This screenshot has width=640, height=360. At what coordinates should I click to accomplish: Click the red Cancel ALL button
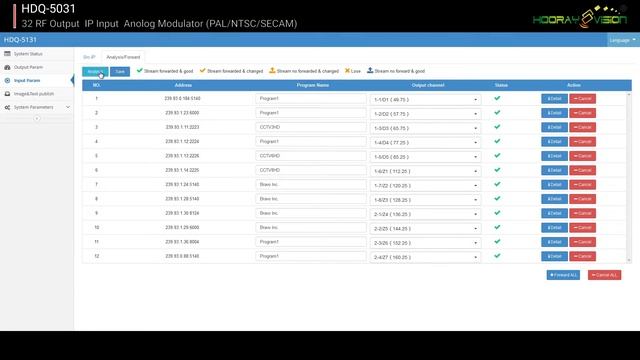604,275
